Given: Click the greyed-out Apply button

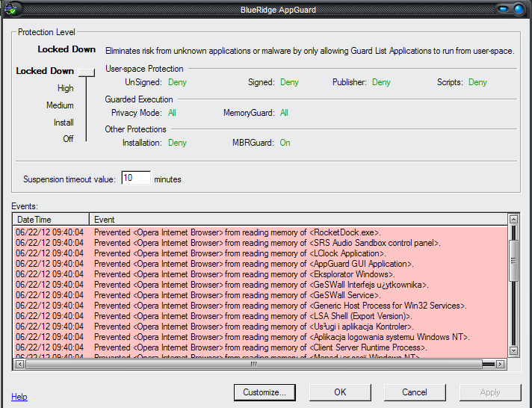Looking at the screenshot, I should pyautogui.click(x=490, y=392).
